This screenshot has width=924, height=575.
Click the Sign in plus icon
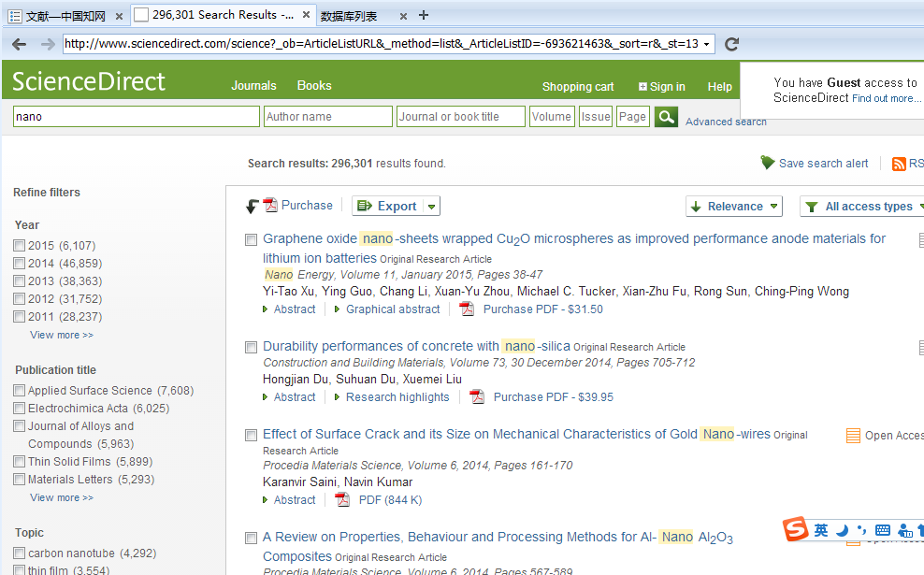click(642, 87)
